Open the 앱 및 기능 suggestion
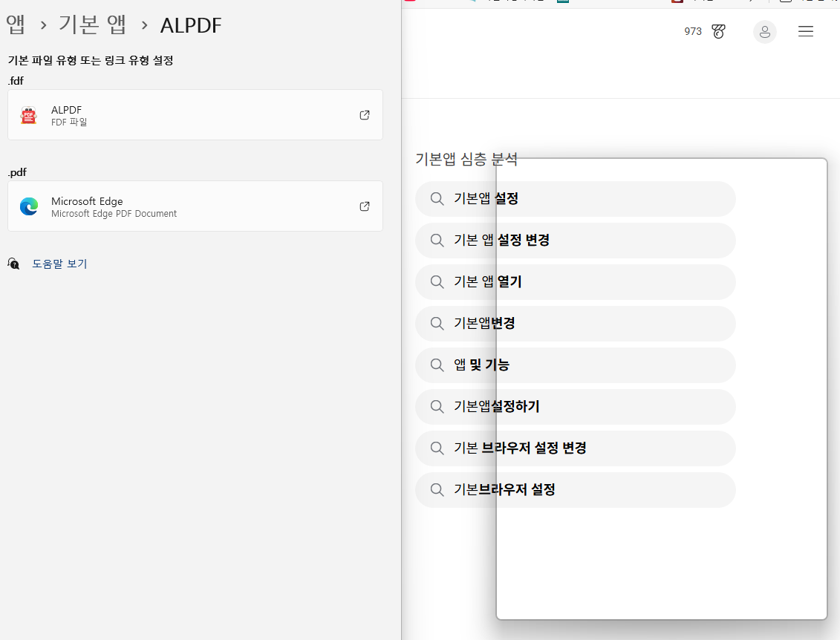This screenshot has width=840, height=640. 576,365
